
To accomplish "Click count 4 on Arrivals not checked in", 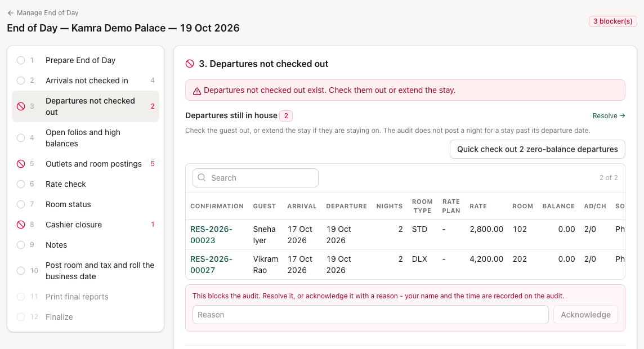I will [x=153, y=80].
